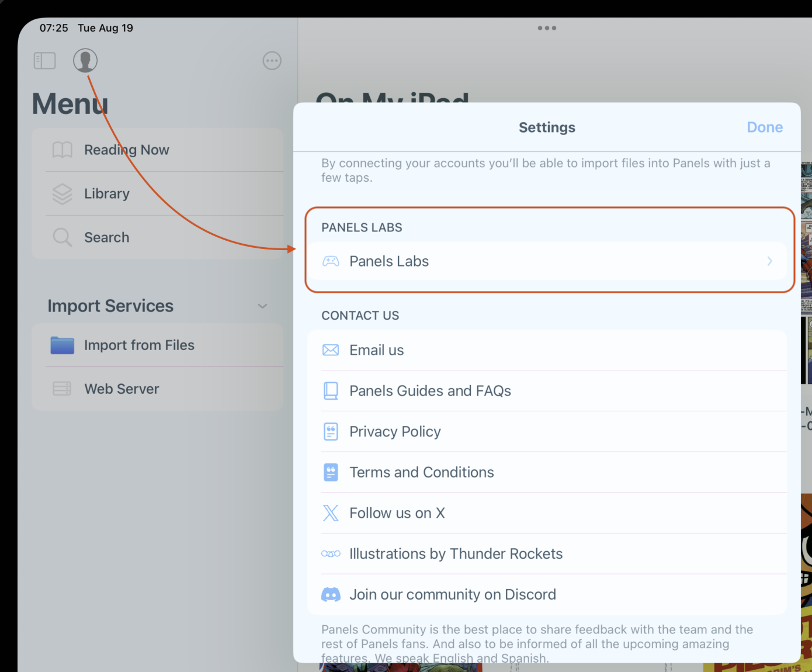Image resolution: width=812 pixels, height=672 pixels.
Task: Toggle the sidebar panel icon
Action: click(44, 61)
